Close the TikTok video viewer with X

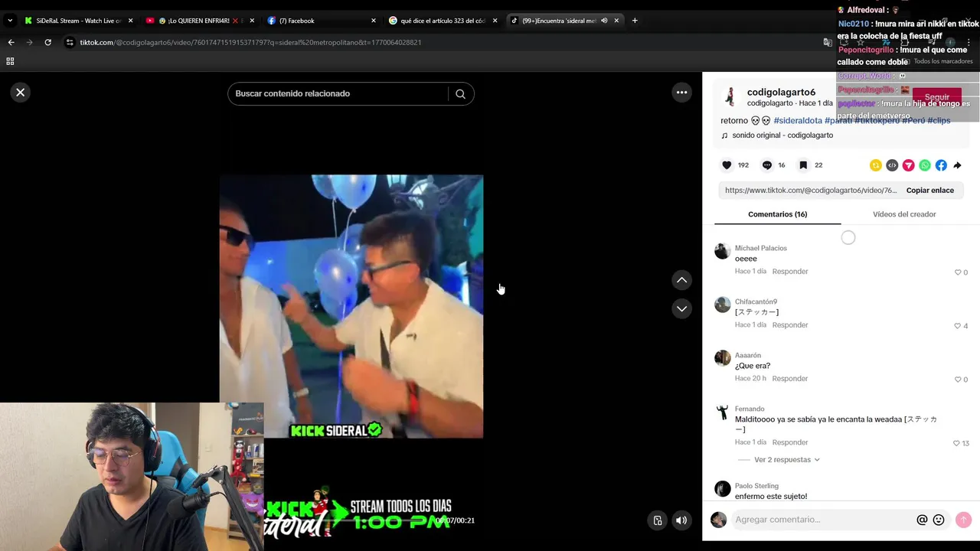coord(21,93)
